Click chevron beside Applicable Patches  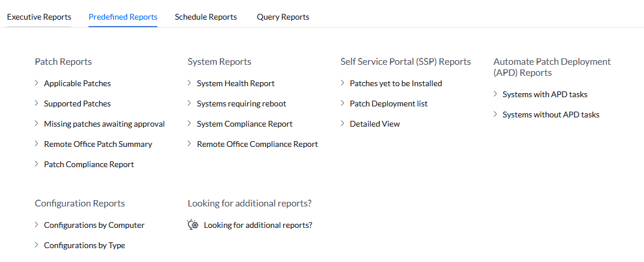(36, 83)
